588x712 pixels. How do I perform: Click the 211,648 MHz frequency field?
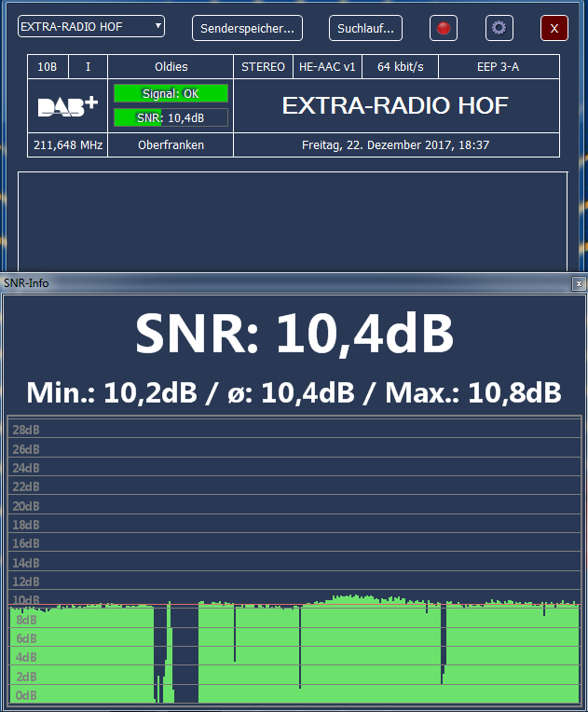tap(67, 145)
